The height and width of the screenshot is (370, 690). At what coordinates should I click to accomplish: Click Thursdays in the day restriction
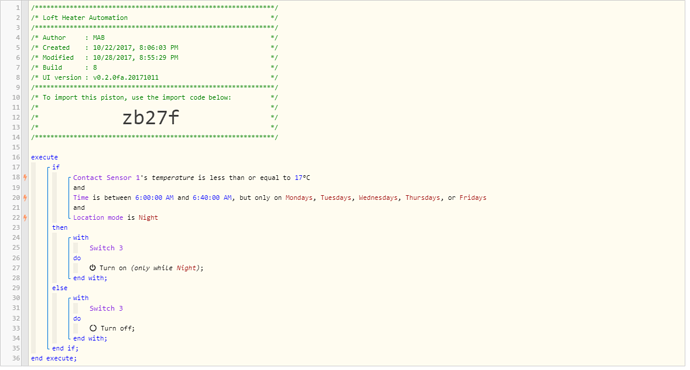tap(422, 198)
